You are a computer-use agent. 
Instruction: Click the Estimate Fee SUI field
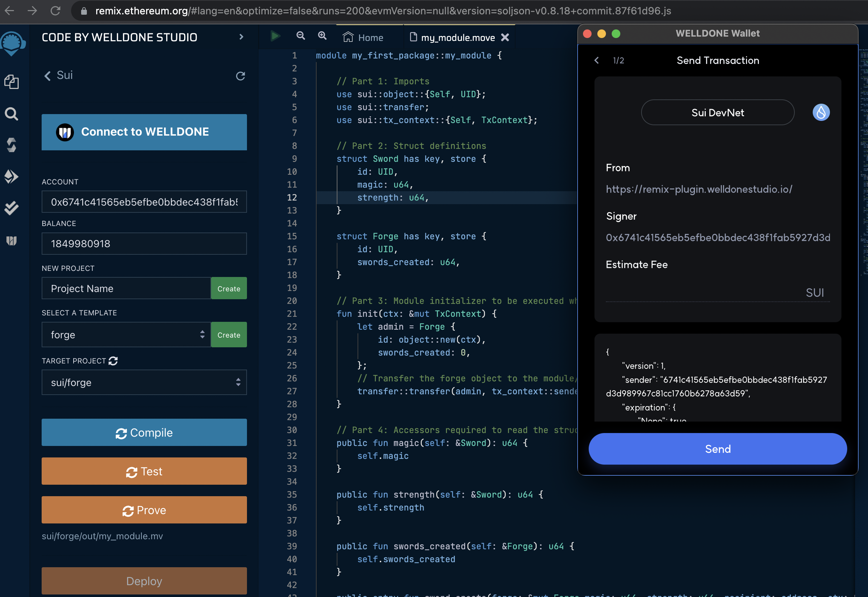[x=718, y=292]
